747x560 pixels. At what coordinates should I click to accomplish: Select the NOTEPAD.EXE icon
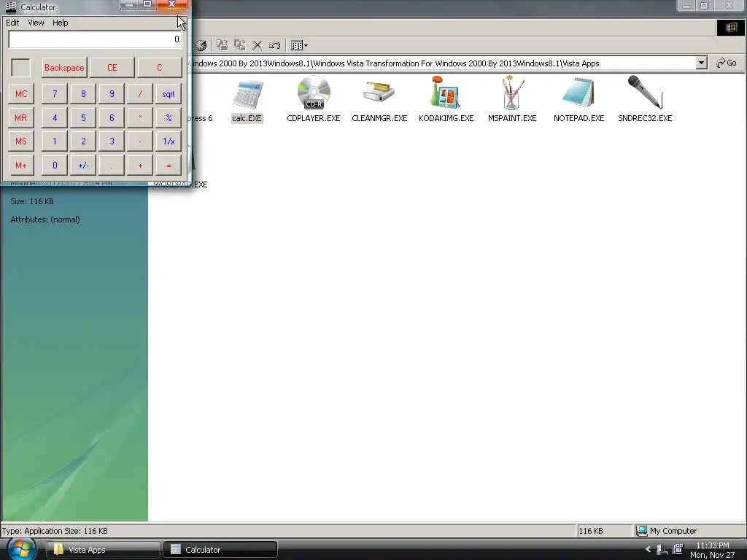578,93
